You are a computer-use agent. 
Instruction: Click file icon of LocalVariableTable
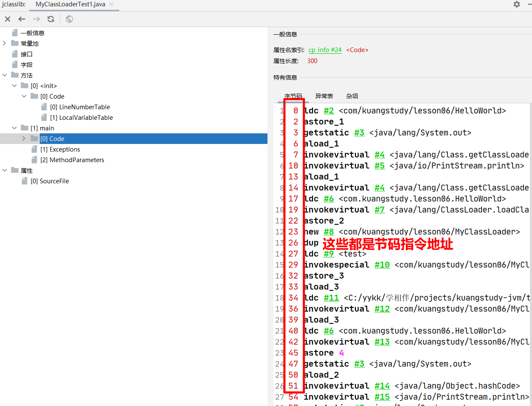pyautogui.click(x=44, y=117)
